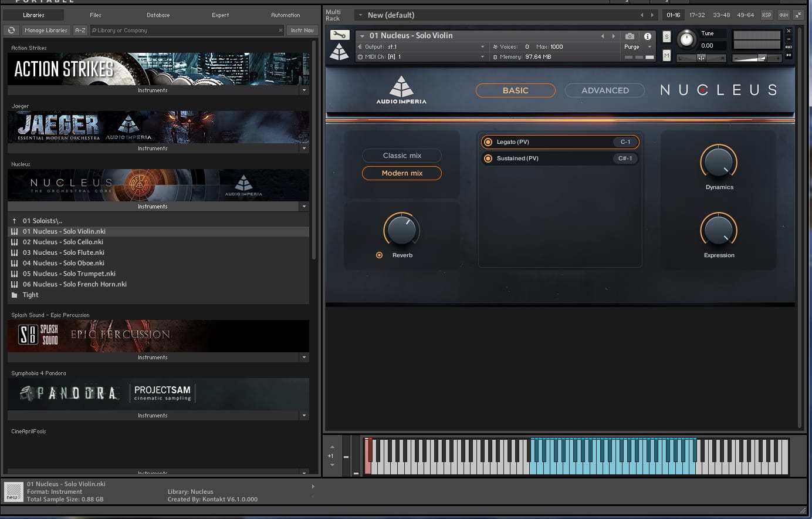
Task: Remove the Solo Violin instrument with the X icon
Action: [789, 31]
